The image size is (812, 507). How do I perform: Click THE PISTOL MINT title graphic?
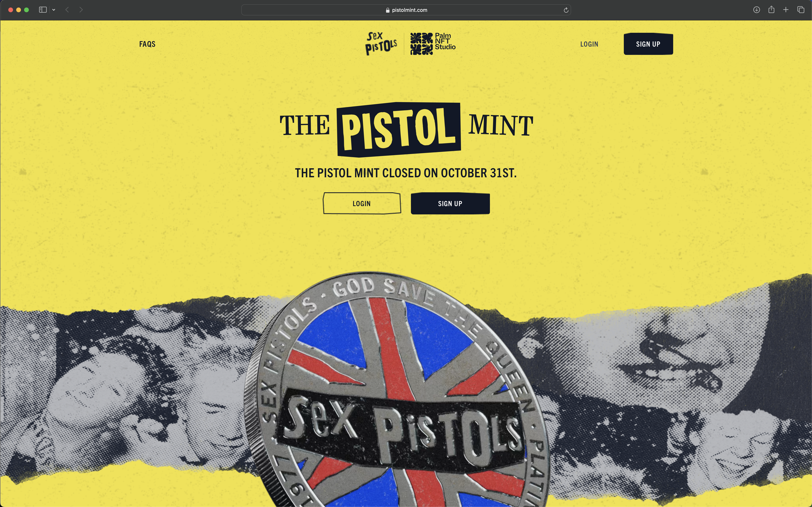pyautogui.click(x=406, y=129)
